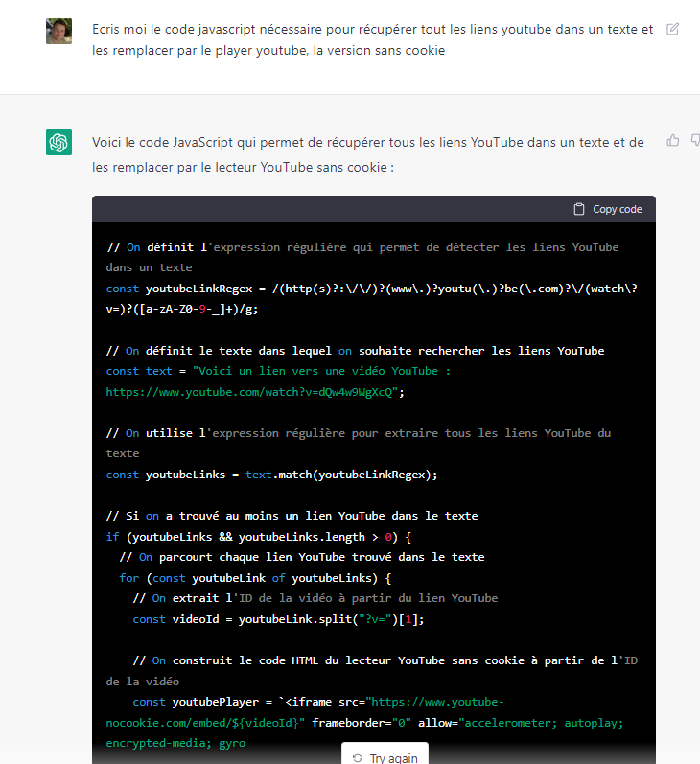
Task: Click the thumbs up feedback icon
Action: click(x=673, y=141)
